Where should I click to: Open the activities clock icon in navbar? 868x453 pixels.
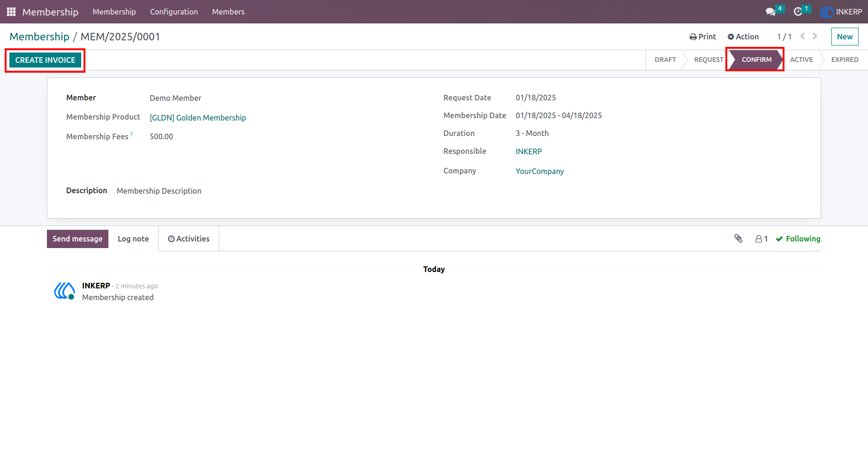click(798, 12)
